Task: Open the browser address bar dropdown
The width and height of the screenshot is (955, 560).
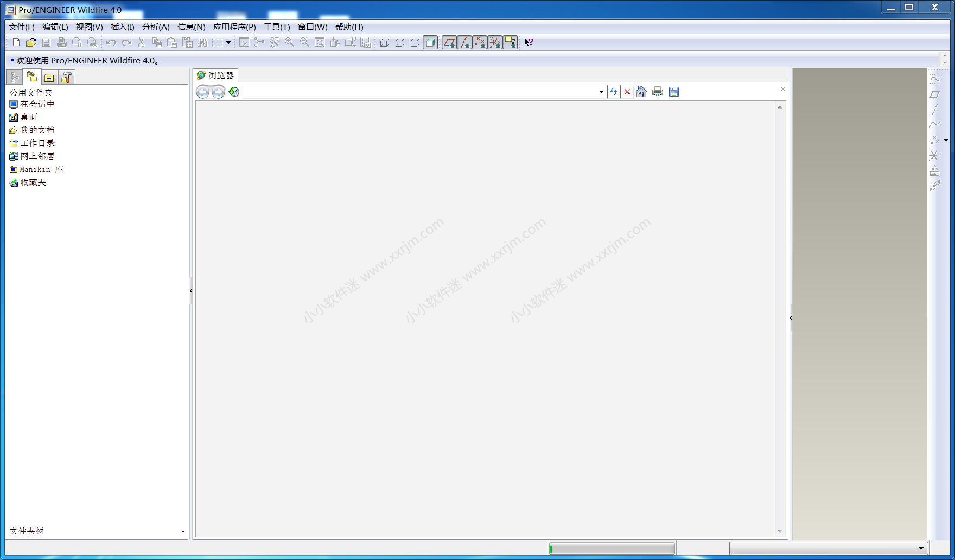Action: (601, 92)
